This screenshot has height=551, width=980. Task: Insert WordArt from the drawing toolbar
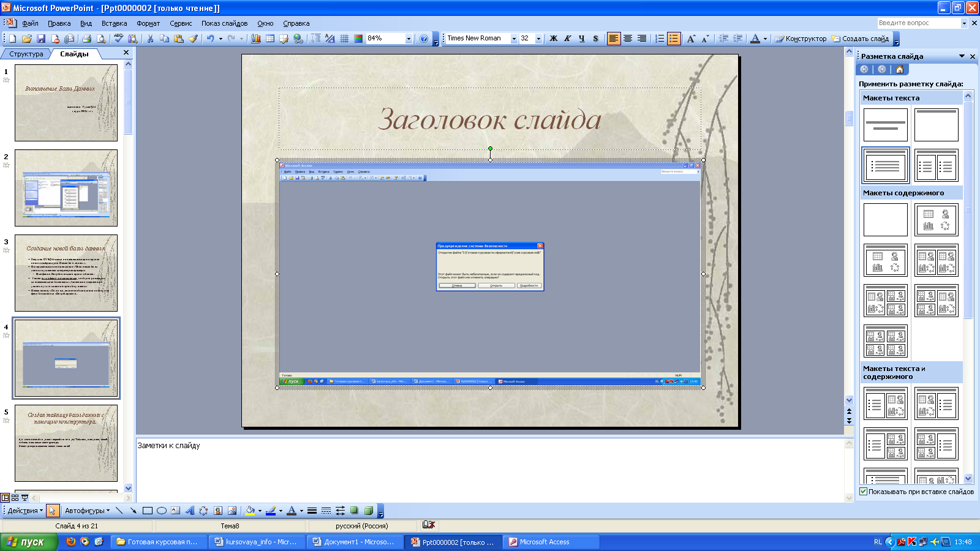(x=190, y=511)
